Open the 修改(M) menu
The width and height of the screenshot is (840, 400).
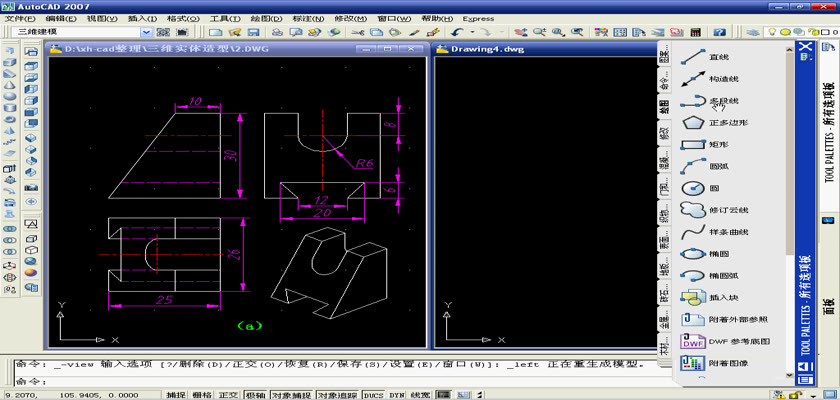point(351,19)
